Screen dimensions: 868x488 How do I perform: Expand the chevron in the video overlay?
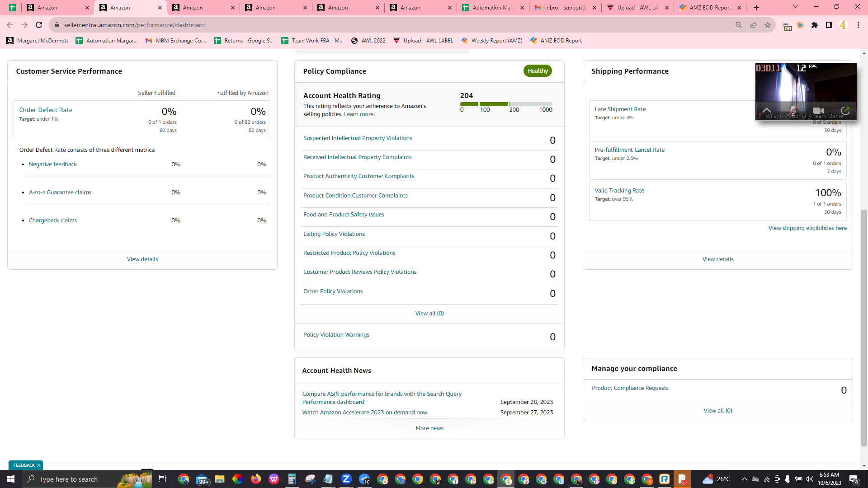pyautogui.click(x=767, y=110)
